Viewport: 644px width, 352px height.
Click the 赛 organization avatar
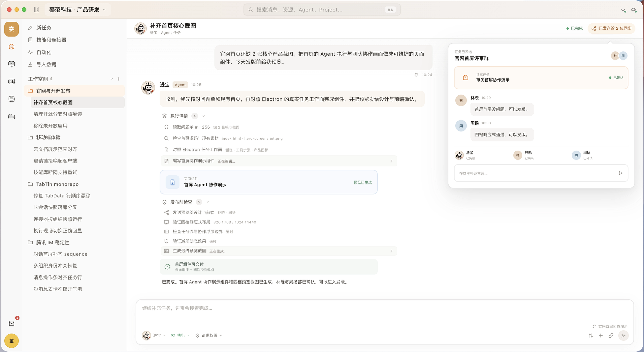pyautogui.click(x=12, y=29)
